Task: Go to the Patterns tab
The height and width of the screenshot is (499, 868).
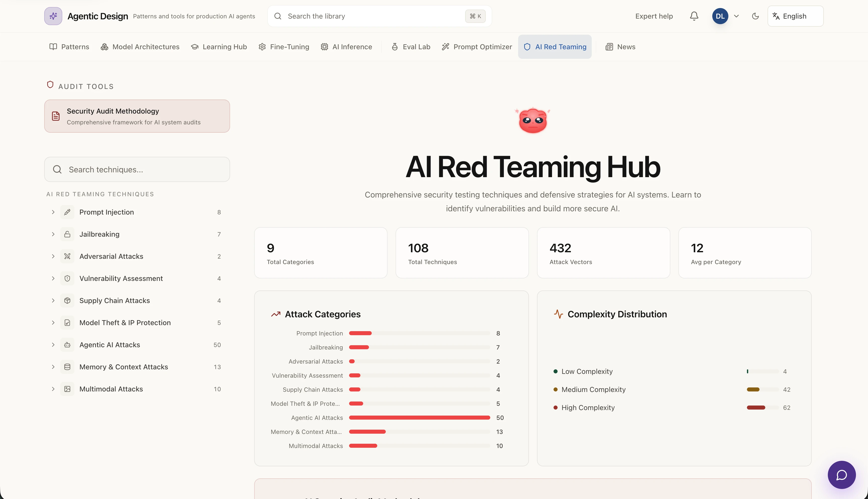Action: pyautogui.click(x=69, y=47)
